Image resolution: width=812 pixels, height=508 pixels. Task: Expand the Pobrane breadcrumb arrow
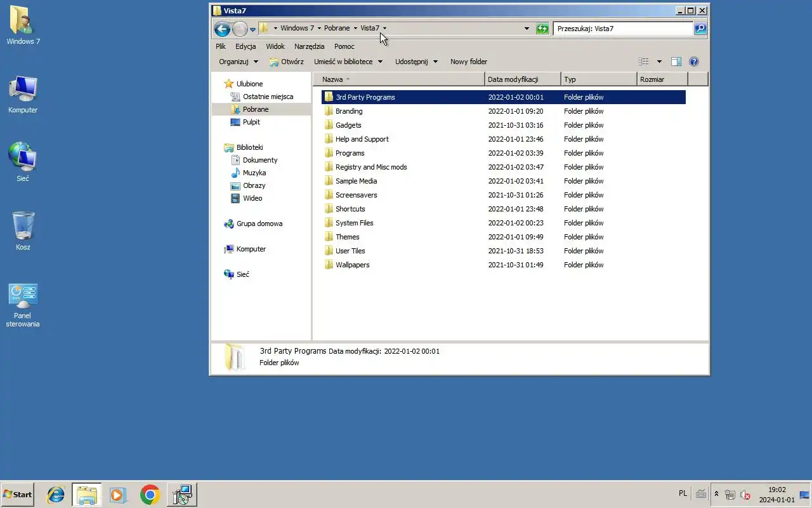[x=355, y=29]
